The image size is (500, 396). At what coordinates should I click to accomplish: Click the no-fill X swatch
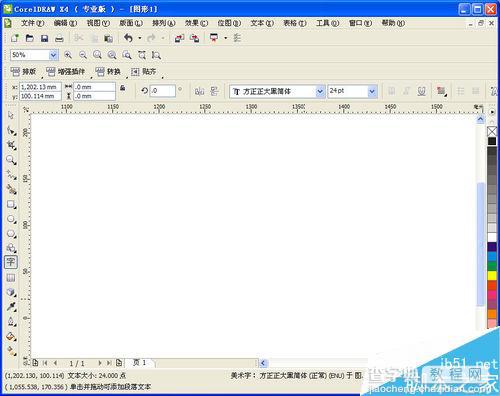coord(492,131)
